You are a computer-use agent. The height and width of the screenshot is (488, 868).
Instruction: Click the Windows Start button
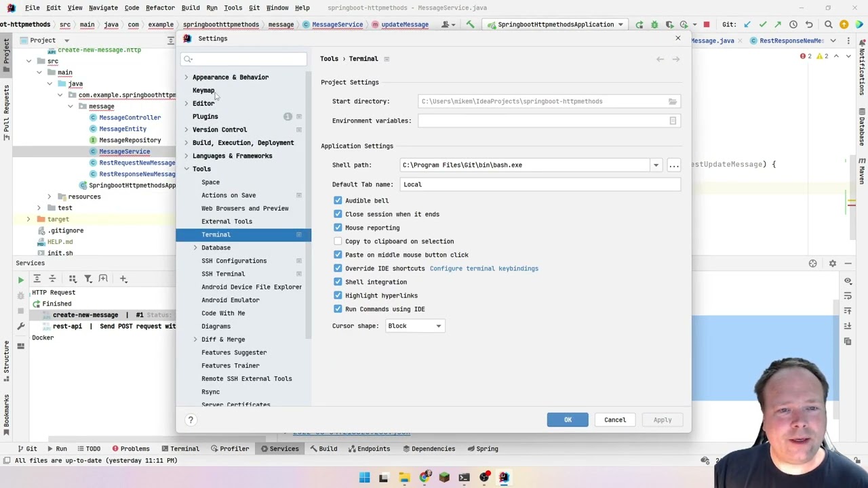click(x=364, y=477)
